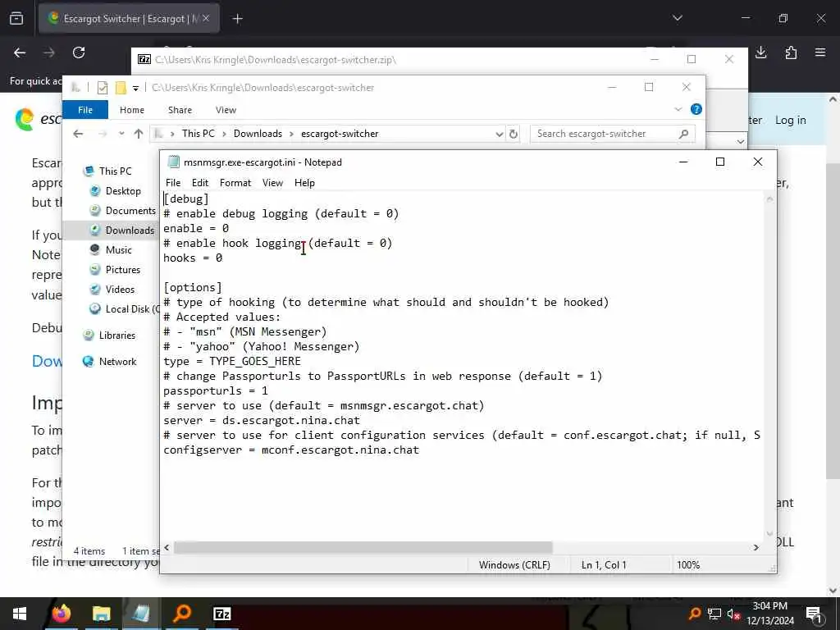The height and width of the screenshot is (630, 840).
Task: Click the Notepad horizontal scrollbar thumb
Action: 363,547
